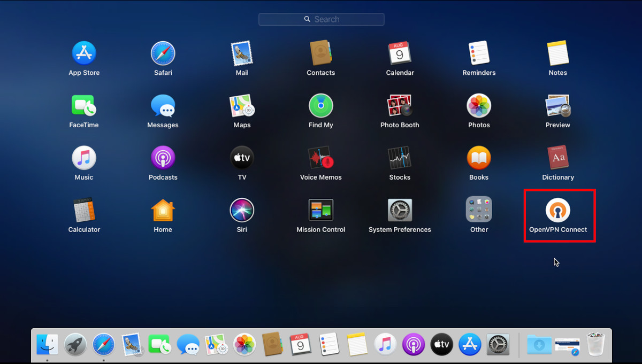
Task: Launch the Calculator
Action: point(83,211)
